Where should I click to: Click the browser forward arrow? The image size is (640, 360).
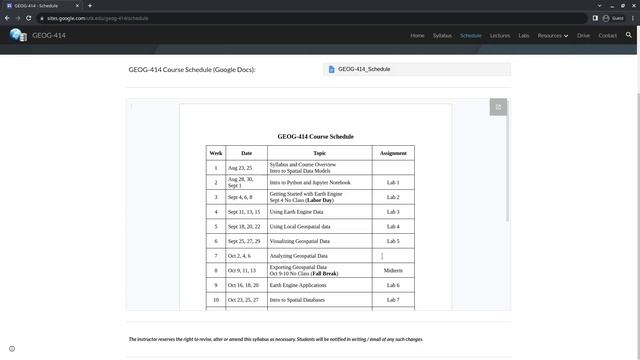18,18
